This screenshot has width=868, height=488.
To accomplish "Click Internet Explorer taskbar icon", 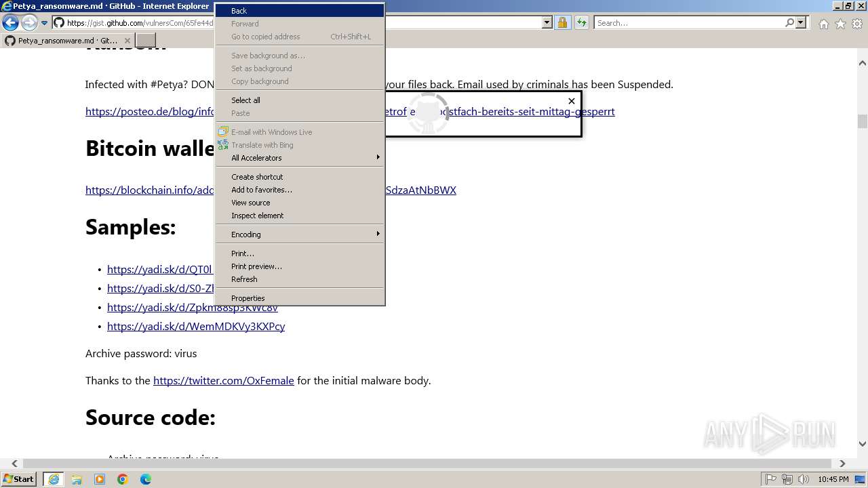I will pyautogui.click(x=54, y=479).
